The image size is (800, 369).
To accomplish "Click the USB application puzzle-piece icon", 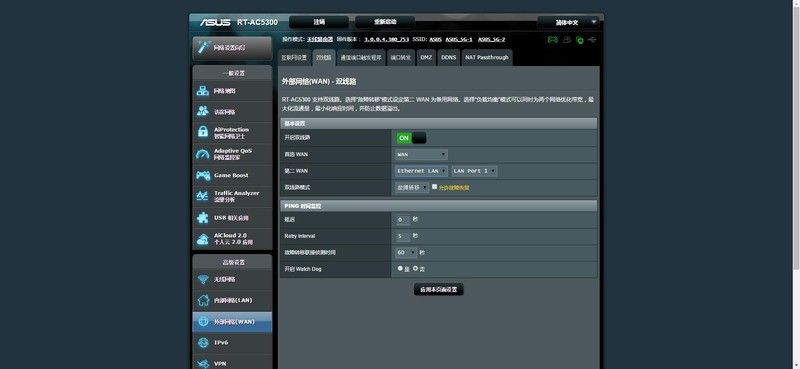I will point(203,218).
